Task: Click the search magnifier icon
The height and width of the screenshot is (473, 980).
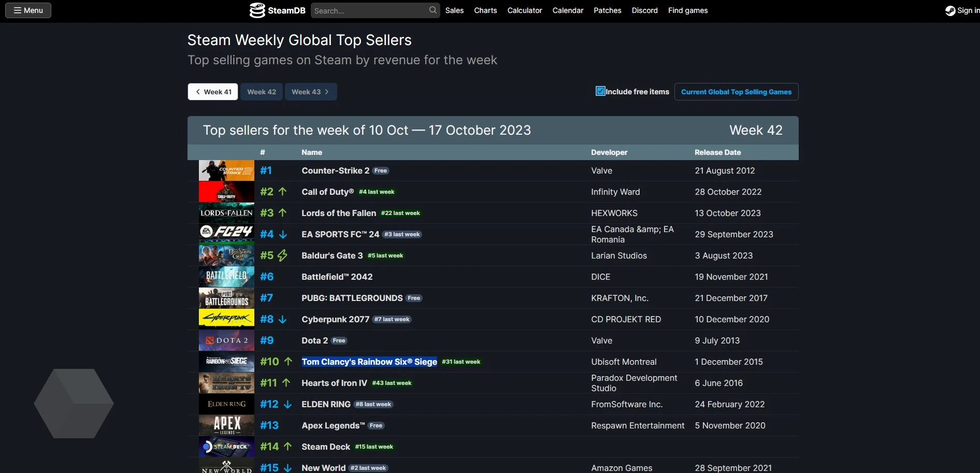Action: click(x=433, y=10)
